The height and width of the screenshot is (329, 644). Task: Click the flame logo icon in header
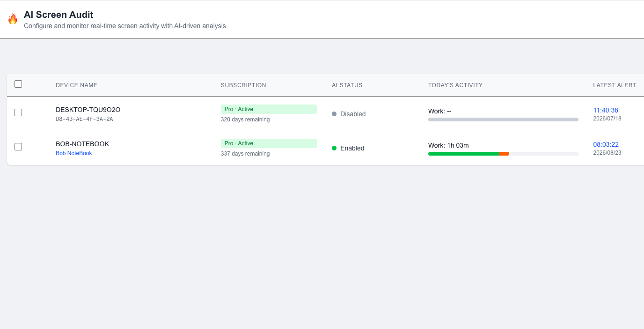[13, 19]
